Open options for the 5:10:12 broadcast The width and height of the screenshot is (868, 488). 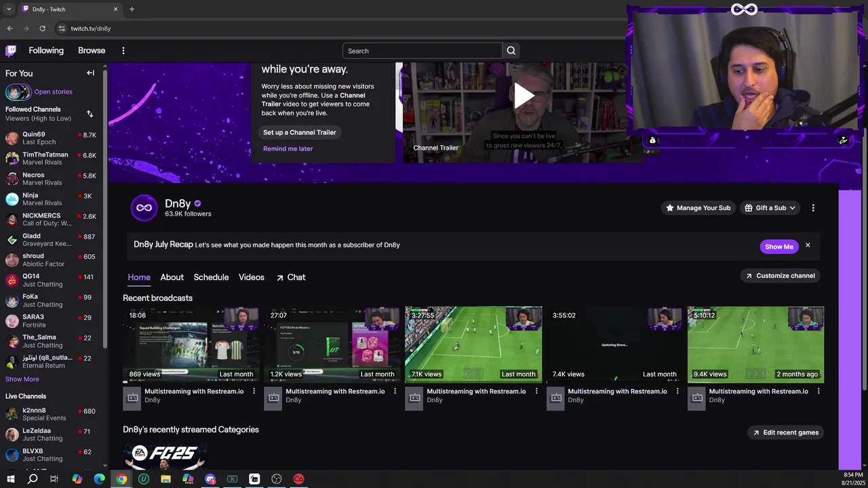pos(818,391)
